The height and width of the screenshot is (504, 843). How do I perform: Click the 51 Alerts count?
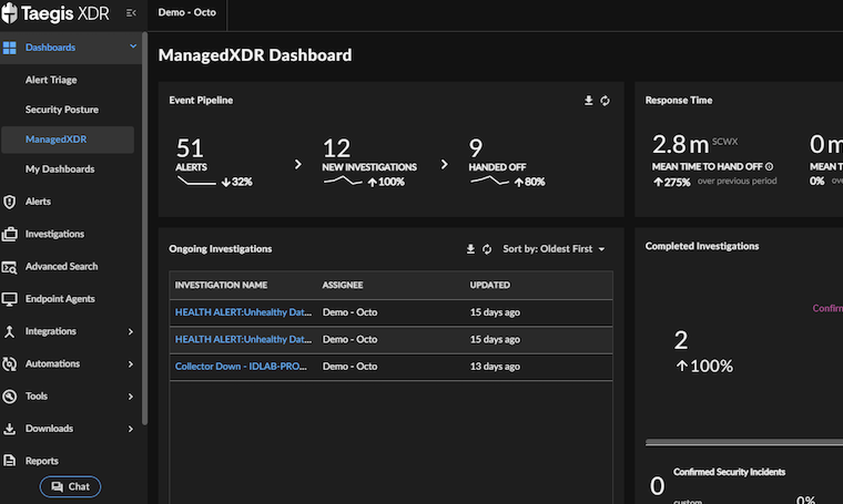point(190,148)
